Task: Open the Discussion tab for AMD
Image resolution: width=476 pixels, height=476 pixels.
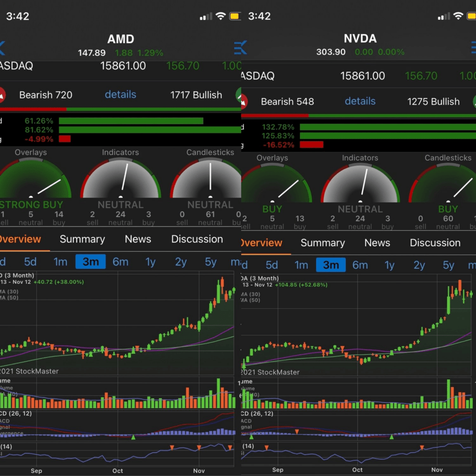Action: point(197,239)
